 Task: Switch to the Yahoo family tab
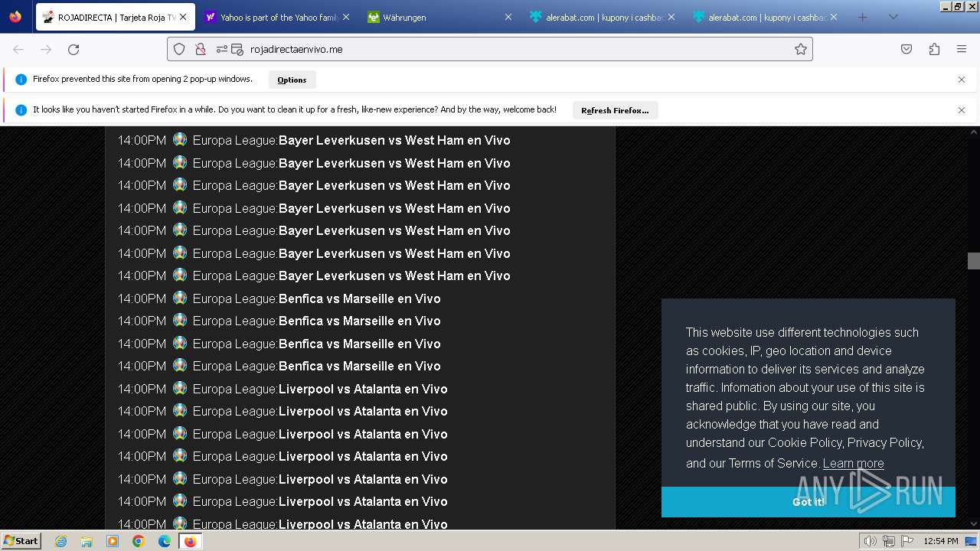point(277,17)
